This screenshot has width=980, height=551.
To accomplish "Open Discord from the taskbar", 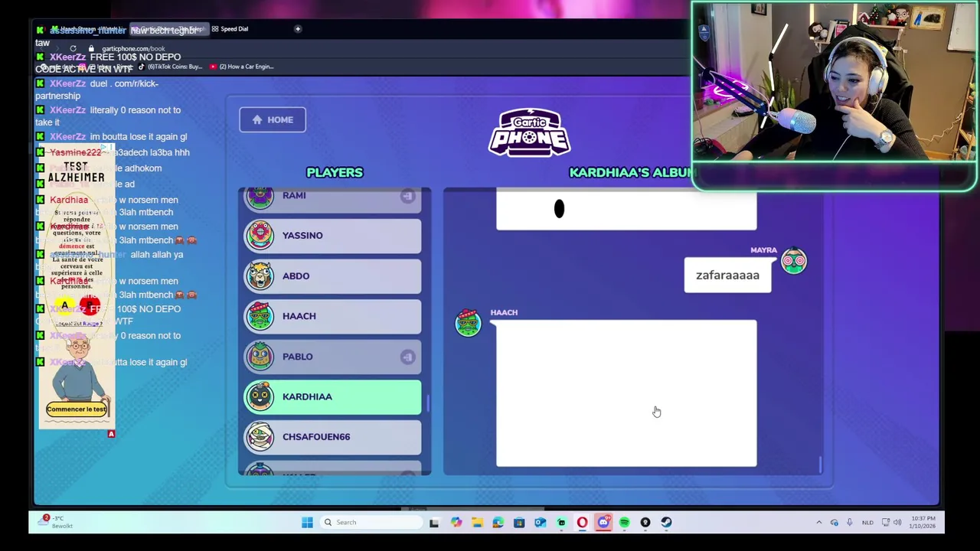I will (x=603, y=523).
